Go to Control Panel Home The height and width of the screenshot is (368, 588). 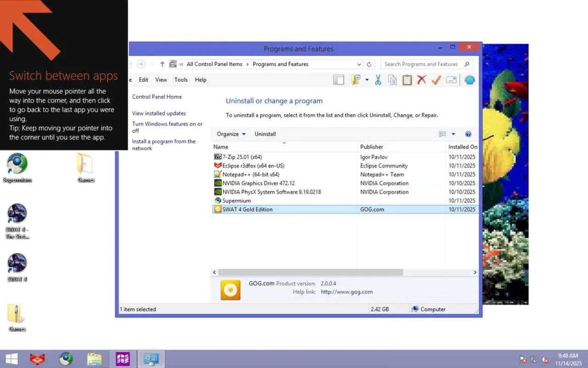[x=157, y=97]
